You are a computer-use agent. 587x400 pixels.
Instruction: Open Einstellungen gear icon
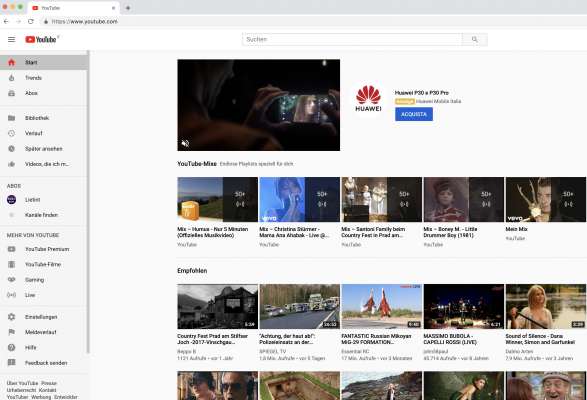[x=12, y=317]
